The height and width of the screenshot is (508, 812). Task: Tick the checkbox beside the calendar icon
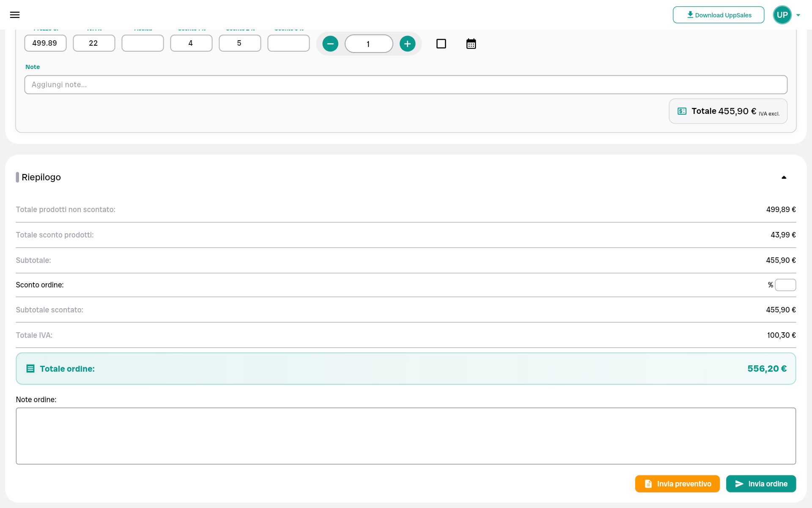[441, 44]
